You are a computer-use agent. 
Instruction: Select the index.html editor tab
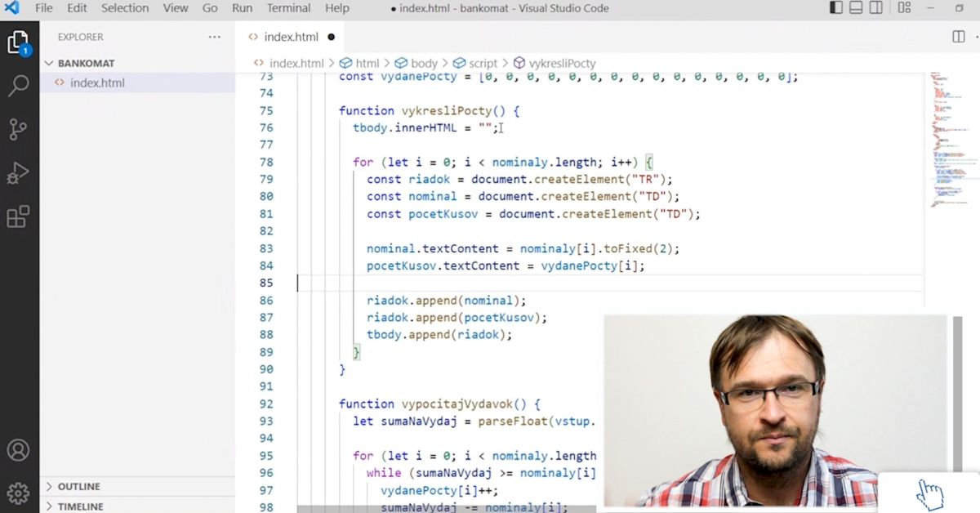click(x=291, y=37)
